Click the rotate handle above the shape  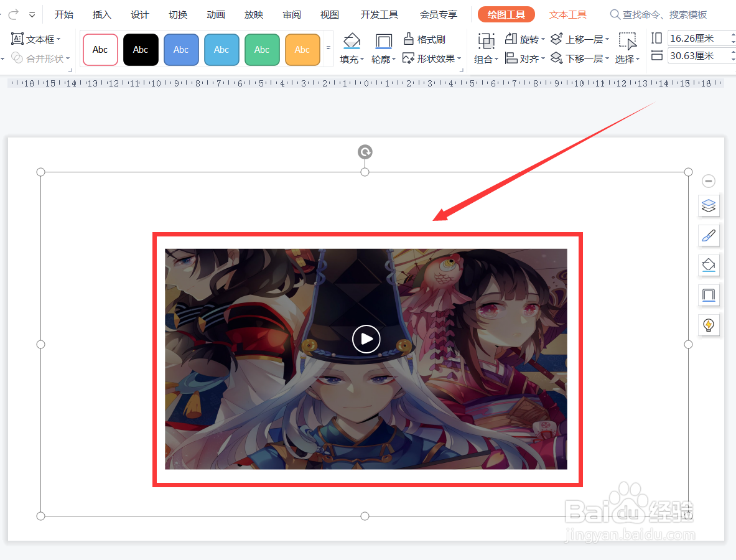(x=365, y=152)
